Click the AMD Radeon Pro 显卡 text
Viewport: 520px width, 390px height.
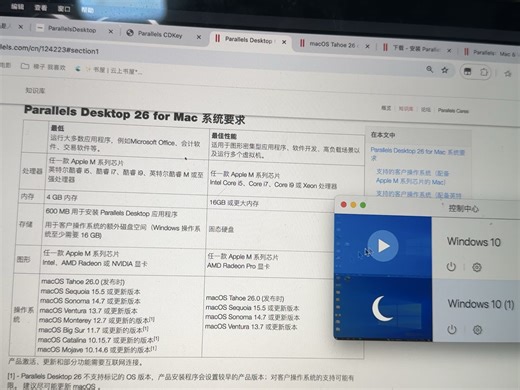238,266
